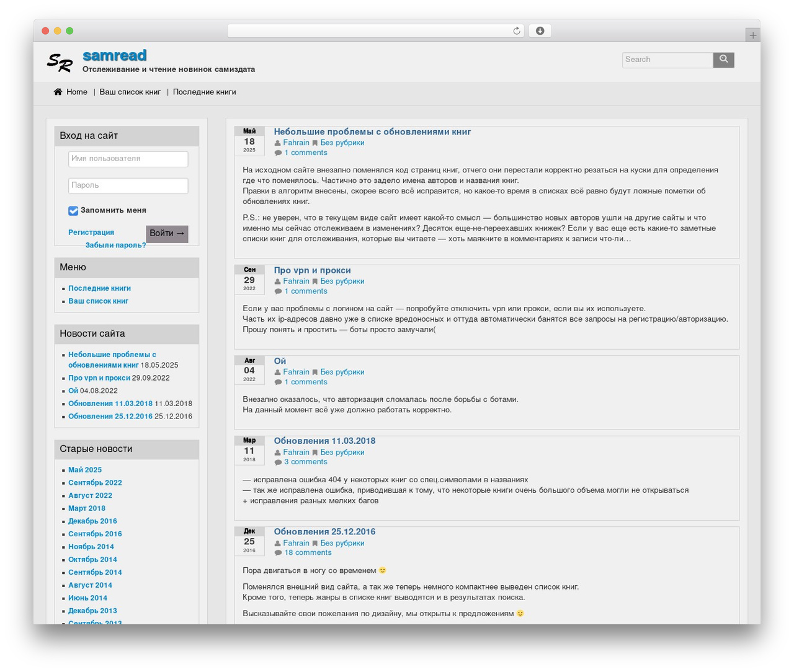This screenshot has width=794, height=672.
Task: Click into the Search field
Action: click(x=668, y=60)
